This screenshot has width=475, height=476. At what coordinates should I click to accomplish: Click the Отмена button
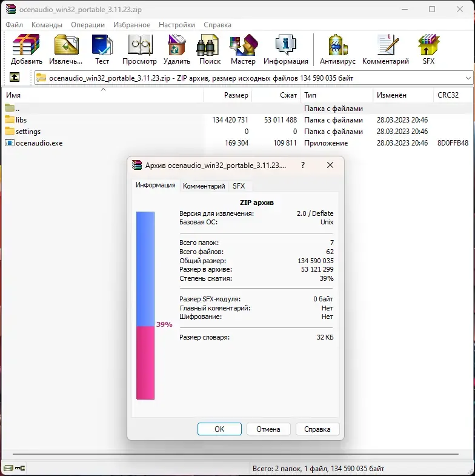(x=268, y=429)
